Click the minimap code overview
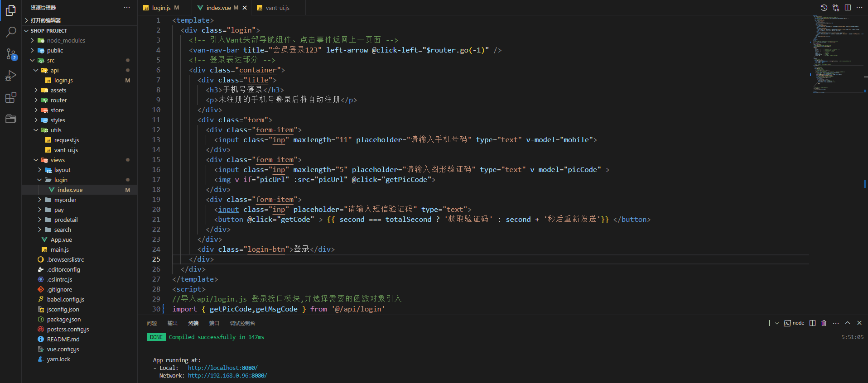Viewport: 868px width, 383px height. 837,54
